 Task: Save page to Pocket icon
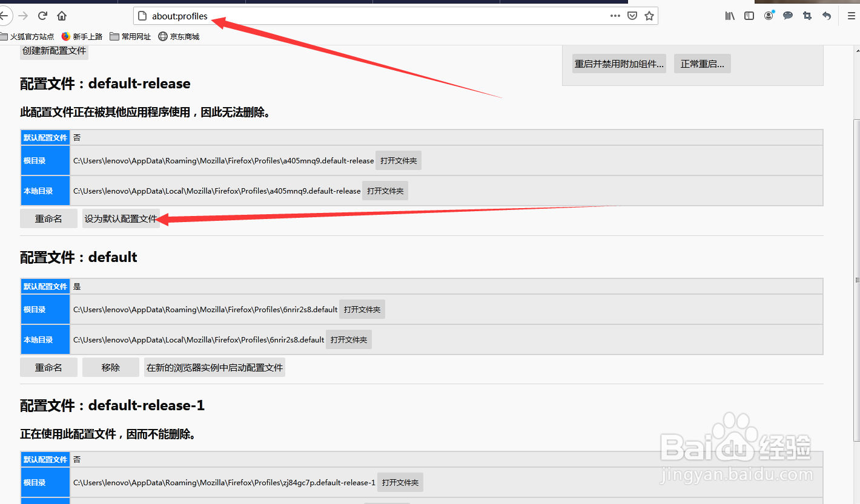tap(632, 16)
